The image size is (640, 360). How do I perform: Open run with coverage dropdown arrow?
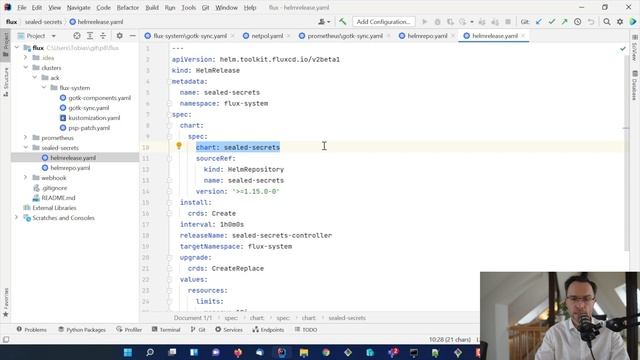pyautogui.click(x=472, y=22)
